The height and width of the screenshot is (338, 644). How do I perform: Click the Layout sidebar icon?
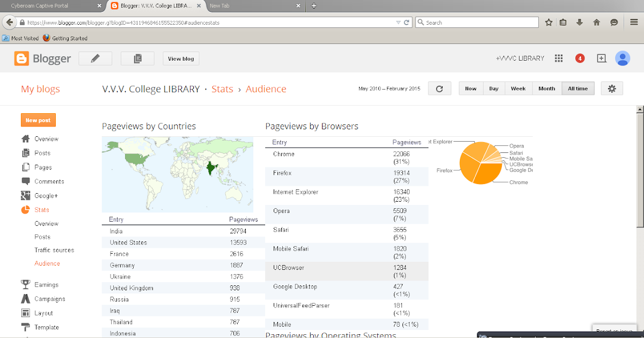[x=25, y=313]
